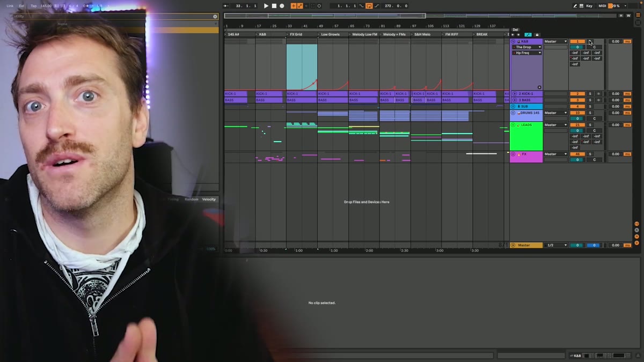644x362 pixels.
Task: Open Master 1/2 output dropdown
Action: [x=555, y=245]
